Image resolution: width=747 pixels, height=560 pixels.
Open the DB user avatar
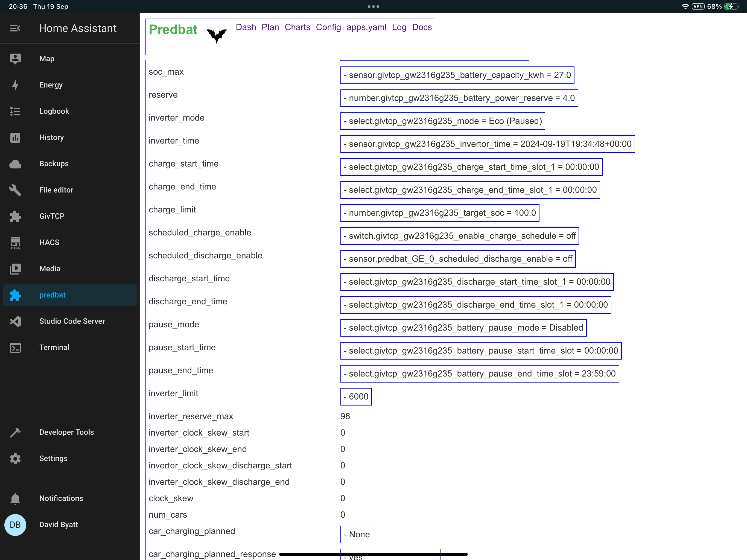click(15, 525)
